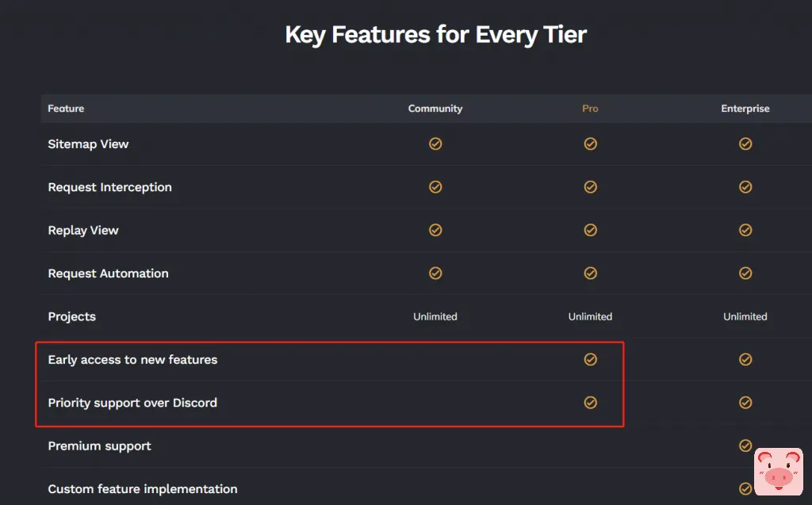Click the Premium support checkmark under Enterprise
The width and height of the screenshot is (812, 505).
tap(745, 446)
